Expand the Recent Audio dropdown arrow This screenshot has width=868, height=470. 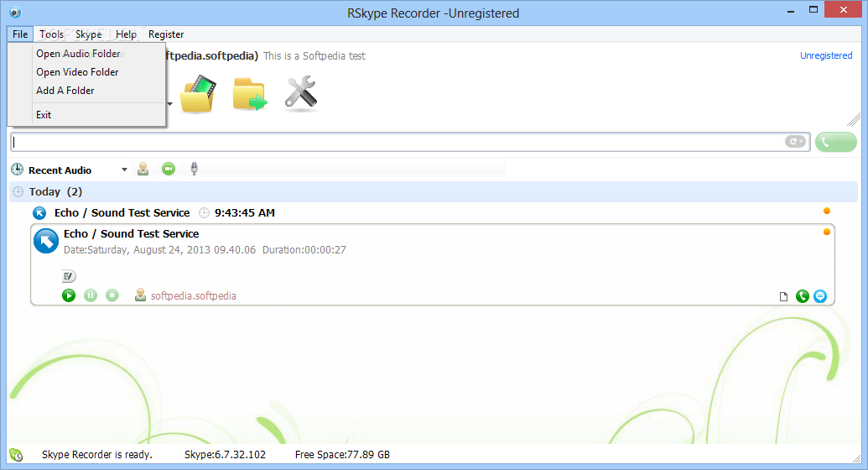(x=125, y=170)
